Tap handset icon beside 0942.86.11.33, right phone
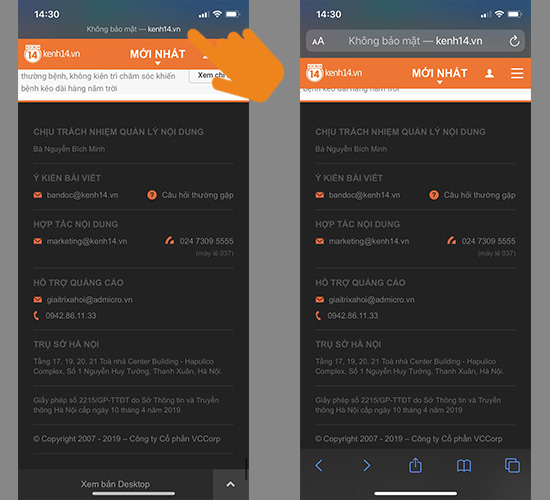 click(x=318, y=315)
